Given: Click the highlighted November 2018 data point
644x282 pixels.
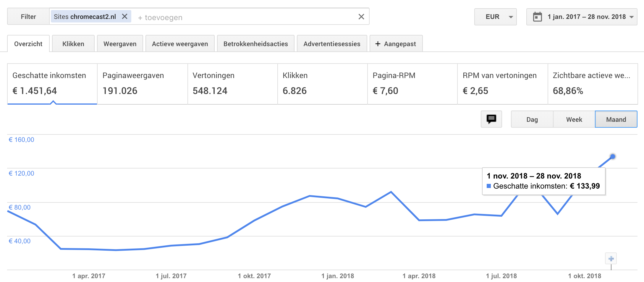Looking at the screenshot, I should [x=613, y=156].
